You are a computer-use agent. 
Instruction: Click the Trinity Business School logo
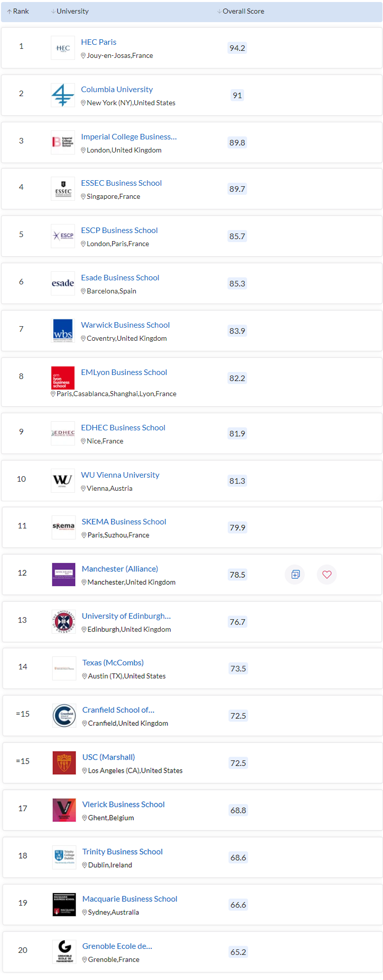pyautogui.click(x=64, y=858)
